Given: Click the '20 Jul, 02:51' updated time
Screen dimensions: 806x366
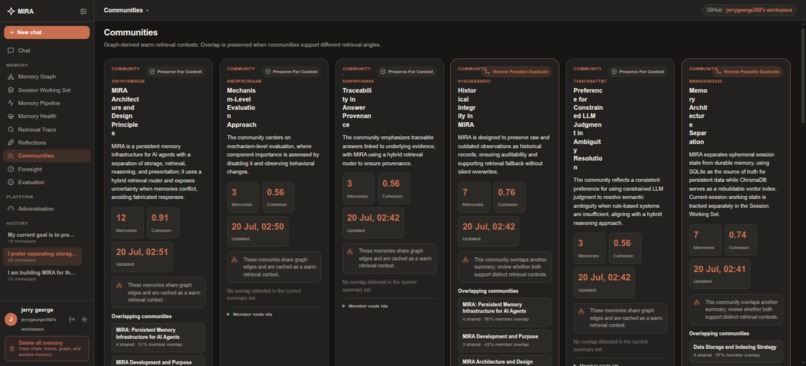Looking at the screenshot, I should click(x=142, y=252).
